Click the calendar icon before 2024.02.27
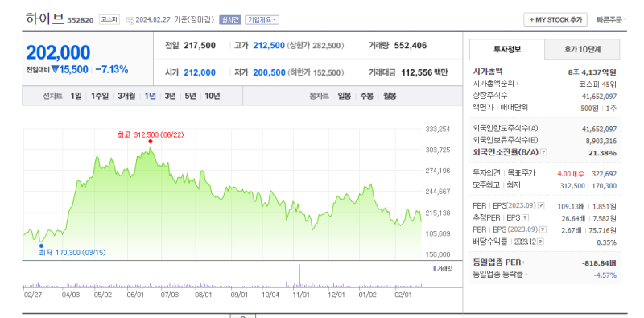The image size is (644, 318). pos(130,20)
